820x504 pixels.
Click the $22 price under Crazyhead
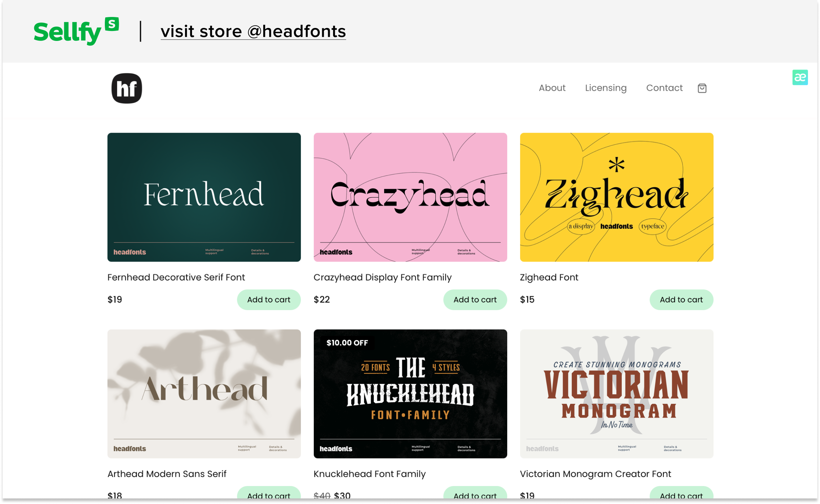click(322, 300)
